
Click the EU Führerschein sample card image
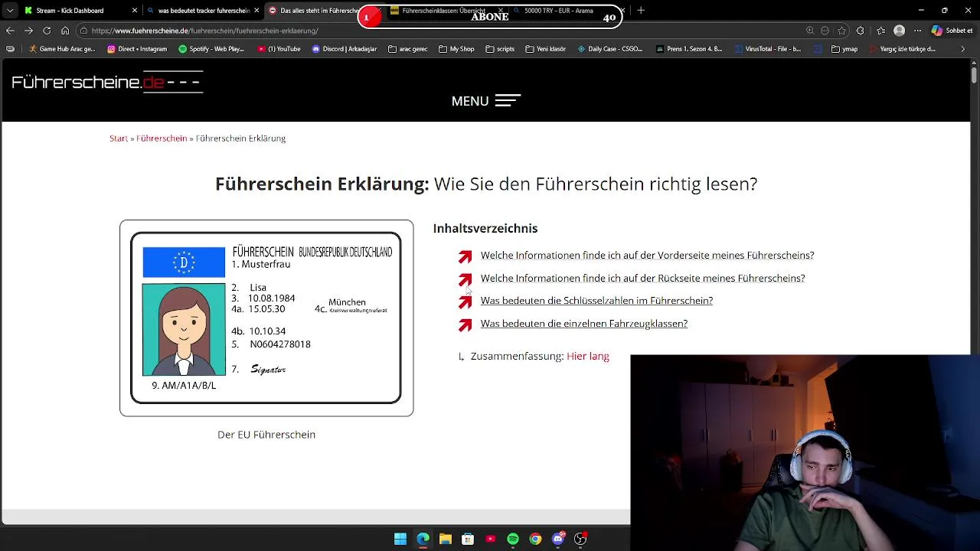(x=266, y=318)
